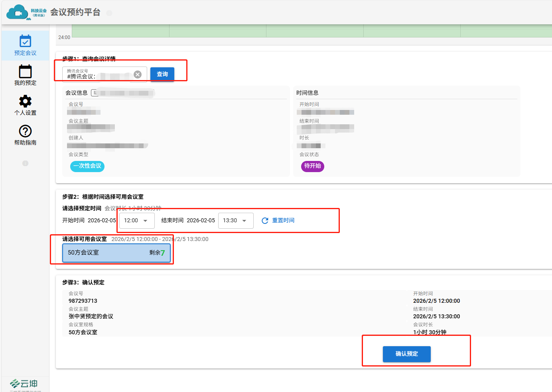
Task: Expand the 13:30 end time dropdown
Action: pos(236,221)
